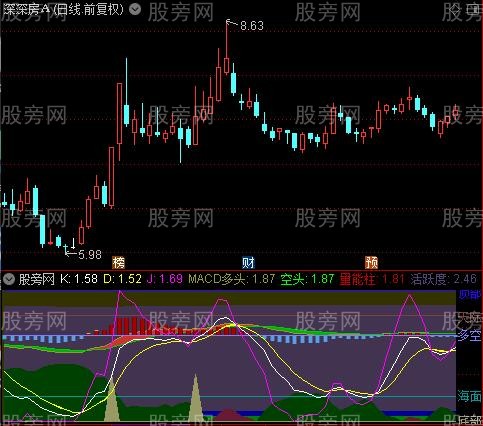
Task: Expand the indicator panel dropdown arrow
Action: (9, 279)
